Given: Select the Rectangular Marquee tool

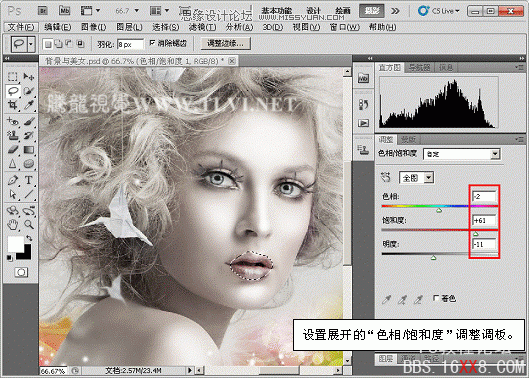Looking at the screenshot, I should [x=13, y=77].
